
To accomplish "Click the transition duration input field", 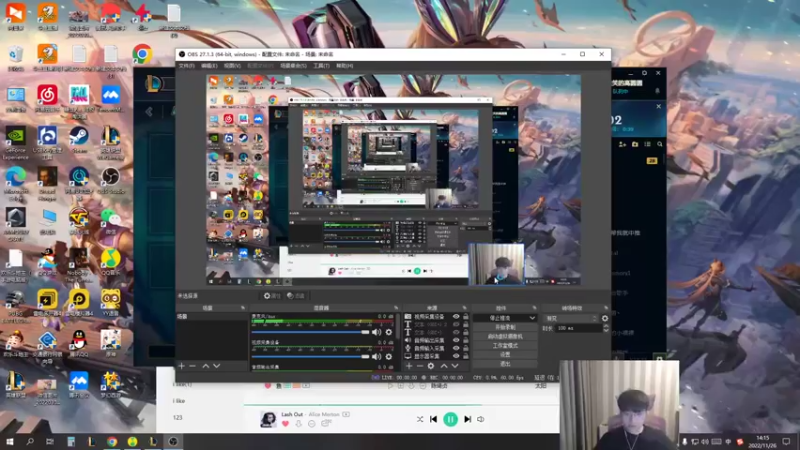I will pyautogui.click(x=579, y=328).
